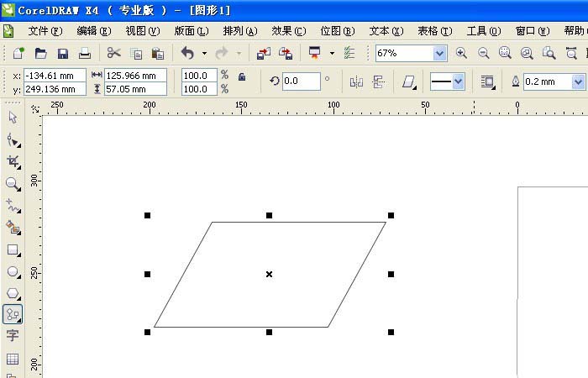Select the Freehand tool

pos(13,206)
